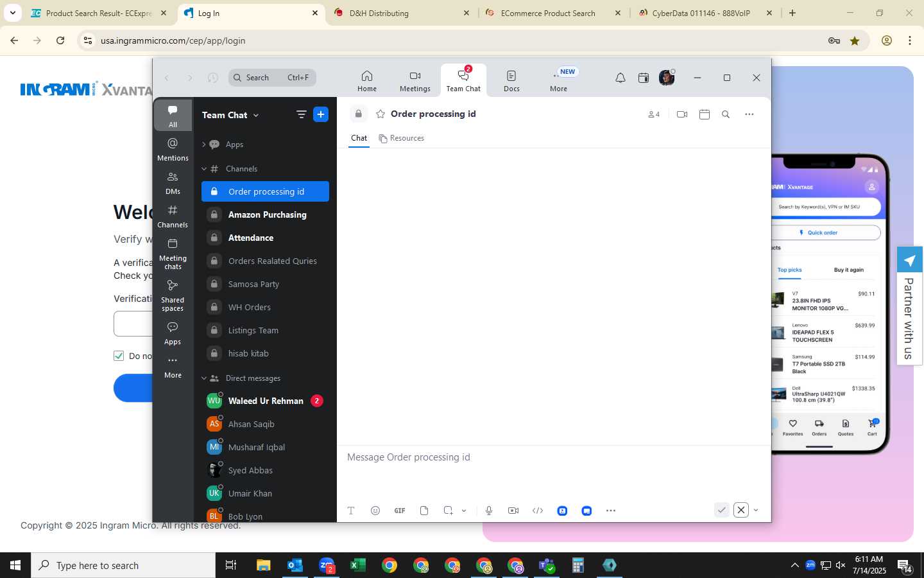Click the screenshot capture icon

[x=449, y=511]
